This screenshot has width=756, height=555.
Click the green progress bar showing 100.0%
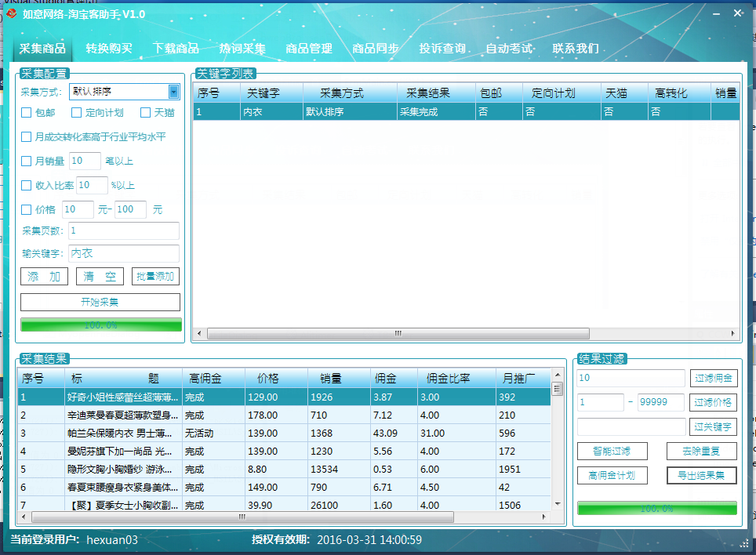pyautogui.click(x=100, y=325)
